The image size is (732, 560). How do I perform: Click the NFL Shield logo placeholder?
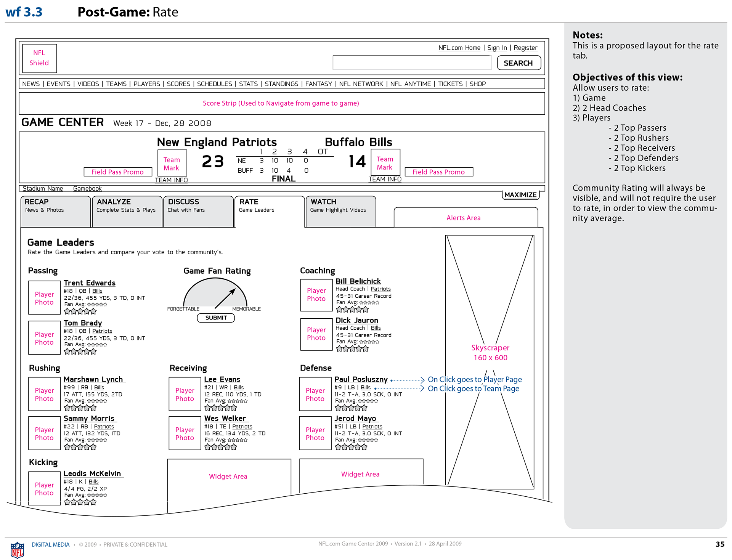point(39,58)
